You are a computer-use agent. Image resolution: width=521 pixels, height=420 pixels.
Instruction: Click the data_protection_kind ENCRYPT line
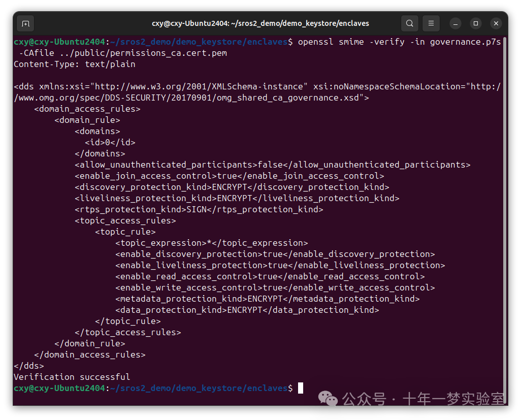[x=247, y=310]
